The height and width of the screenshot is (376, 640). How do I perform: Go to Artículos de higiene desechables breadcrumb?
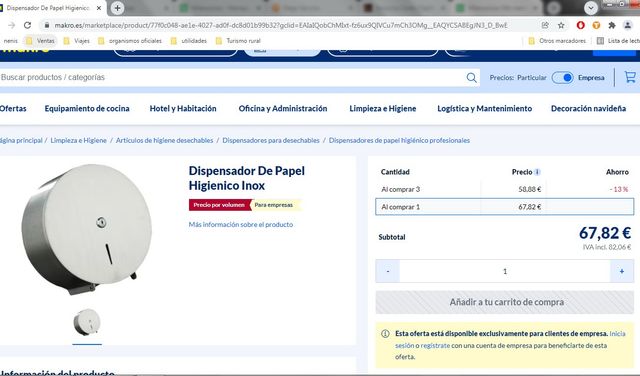(164, 140)
